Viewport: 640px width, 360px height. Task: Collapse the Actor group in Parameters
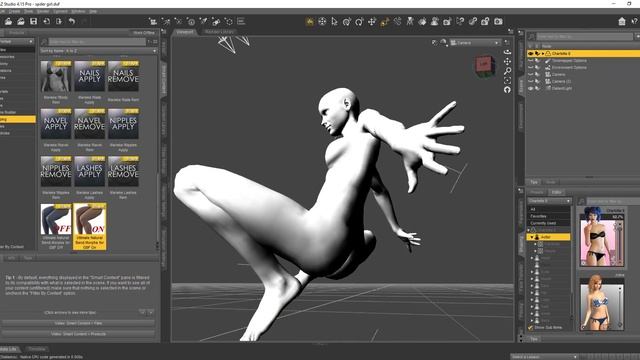point(532,237)
